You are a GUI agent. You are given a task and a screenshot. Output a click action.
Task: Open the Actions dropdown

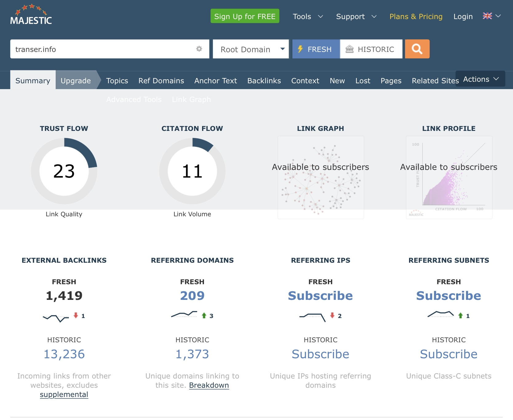(x=480, y=79)
